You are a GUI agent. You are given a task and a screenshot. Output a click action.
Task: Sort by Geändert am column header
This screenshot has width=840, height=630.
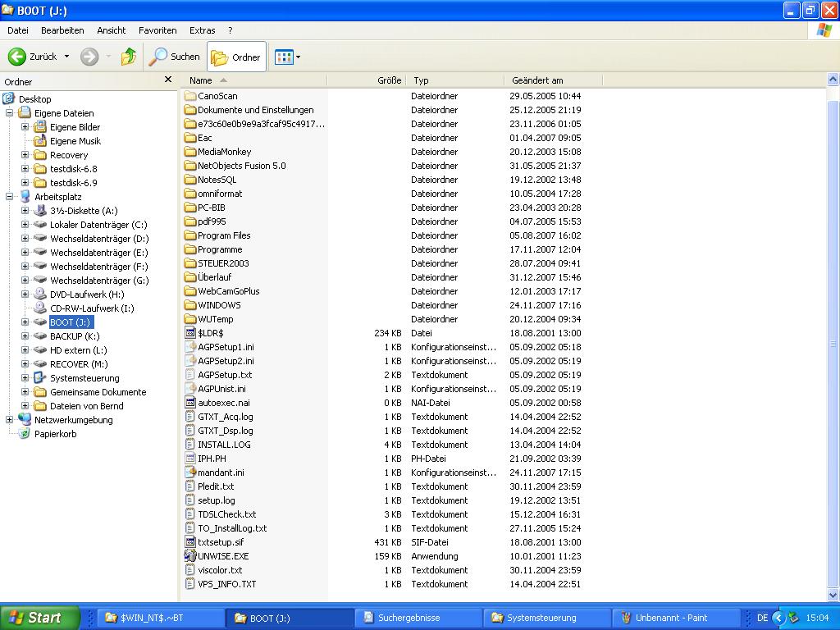coord(554,80)
